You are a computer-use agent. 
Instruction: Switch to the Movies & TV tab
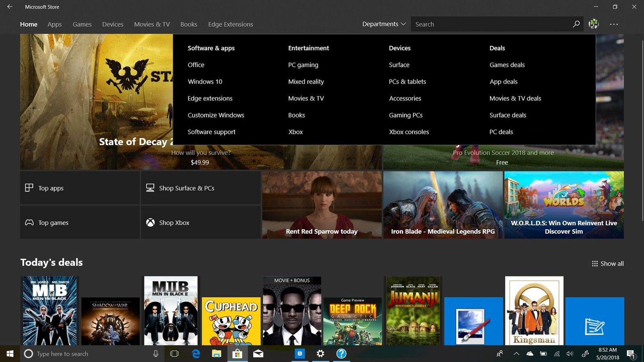click(x=151, y=24)
